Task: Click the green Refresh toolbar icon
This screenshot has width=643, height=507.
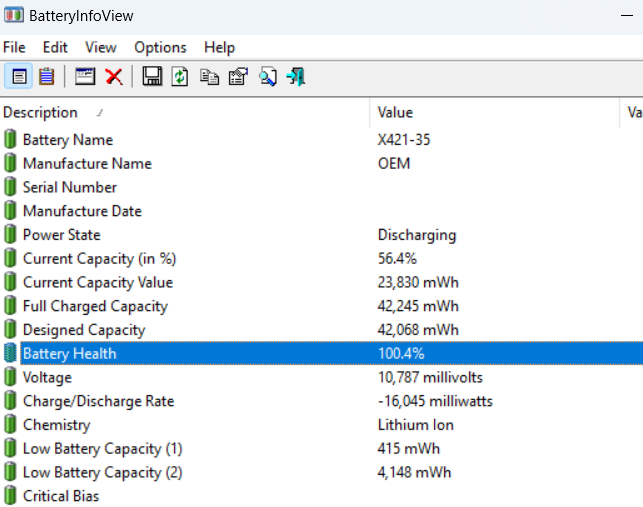Action: [x=180, y=77]
